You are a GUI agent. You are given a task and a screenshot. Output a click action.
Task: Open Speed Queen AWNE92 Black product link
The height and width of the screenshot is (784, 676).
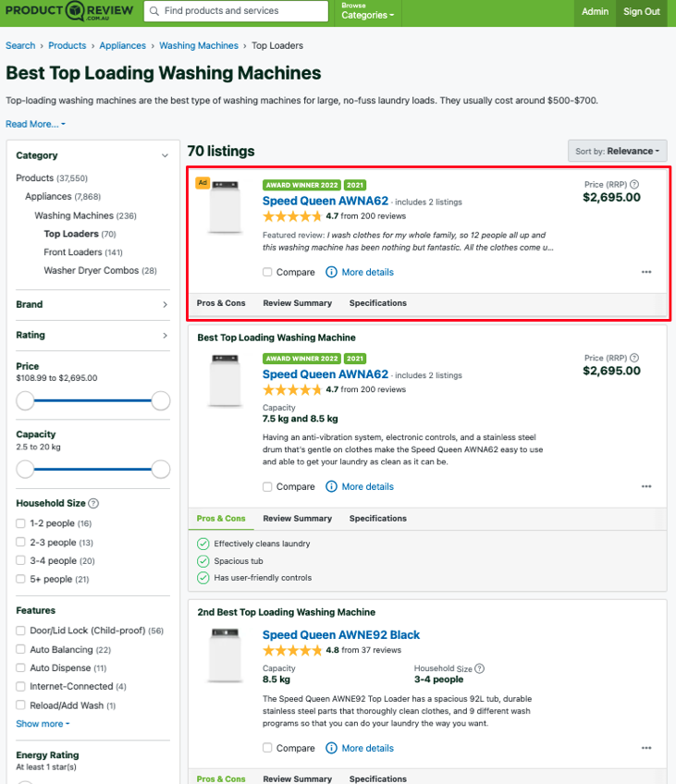pos(341,634)
